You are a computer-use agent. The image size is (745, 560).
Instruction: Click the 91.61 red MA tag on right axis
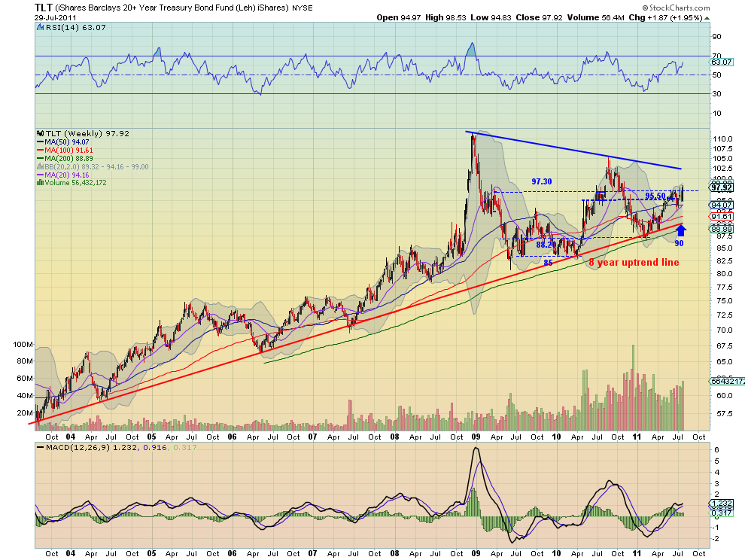721,217
